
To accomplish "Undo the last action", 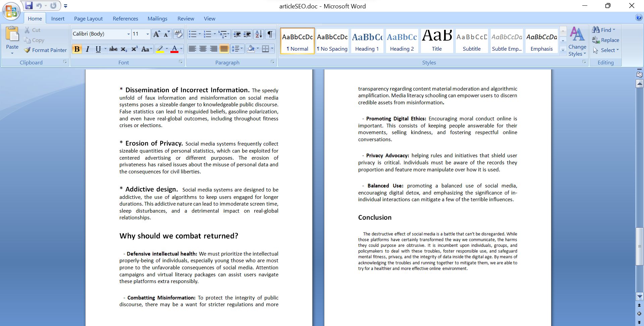I will 39,6.
